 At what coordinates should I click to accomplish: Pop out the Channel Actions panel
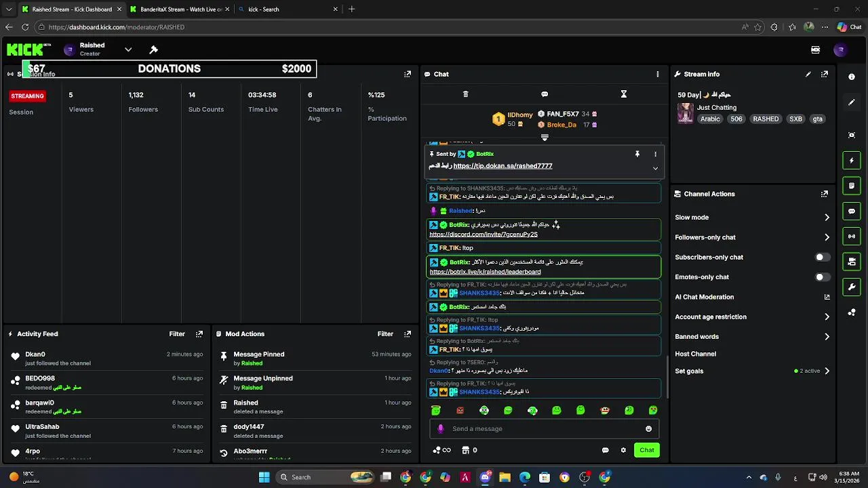coord(825,194)
